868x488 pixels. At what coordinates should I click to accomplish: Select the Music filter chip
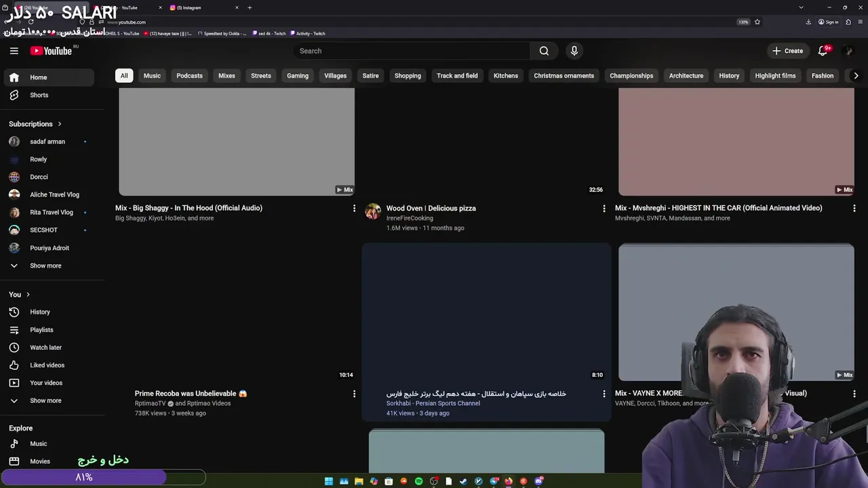click(152, 76)
